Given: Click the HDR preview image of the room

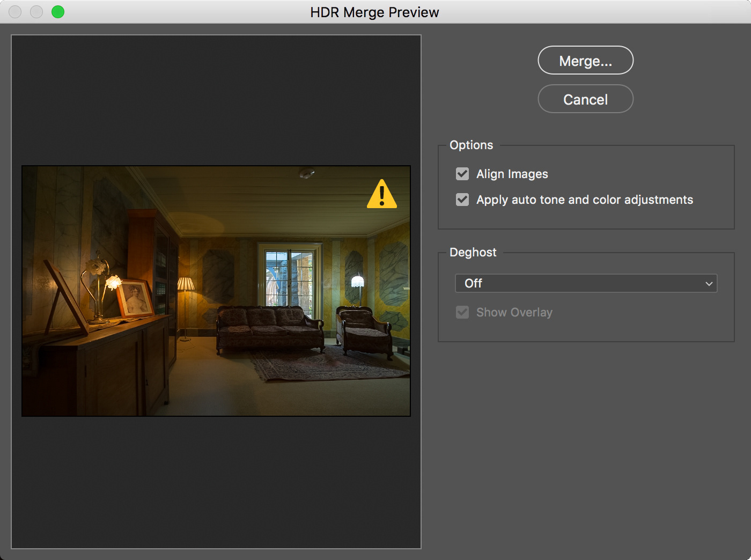Looking at the screenshot, I should tap(216, 291).
